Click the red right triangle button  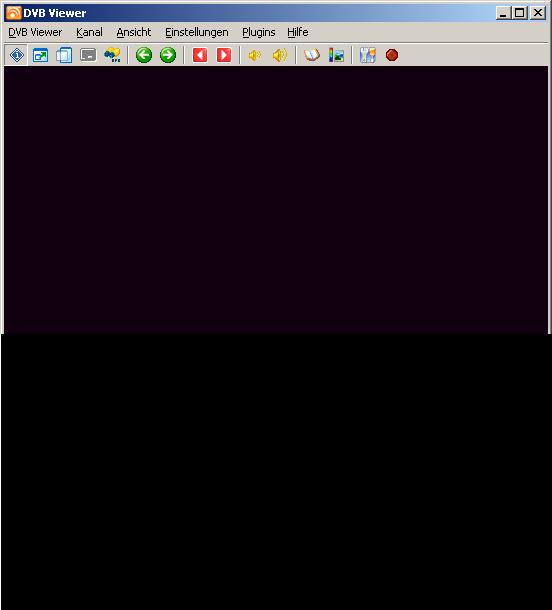coord(224,55)
